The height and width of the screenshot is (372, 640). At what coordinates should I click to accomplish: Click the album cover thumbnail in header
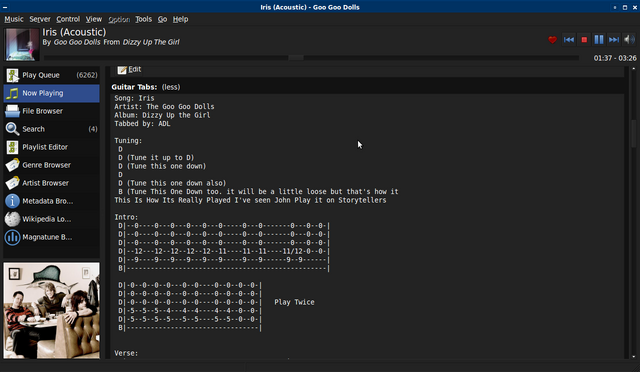coord(22,45)
